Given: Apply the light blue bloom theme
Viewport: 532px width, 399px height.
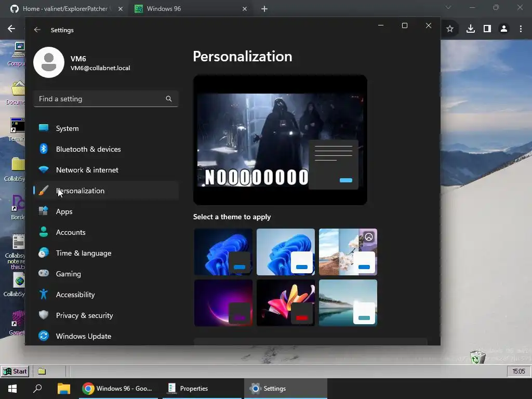Looking at the screenshot, I should [x=286, y=252].
